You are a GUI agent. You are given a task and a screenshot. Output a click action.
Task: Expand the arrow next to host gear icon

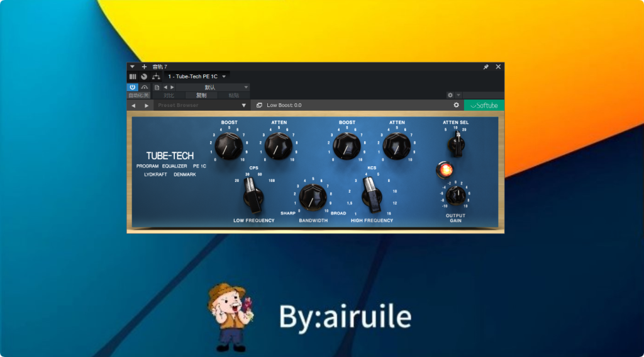tap(458, 95)
